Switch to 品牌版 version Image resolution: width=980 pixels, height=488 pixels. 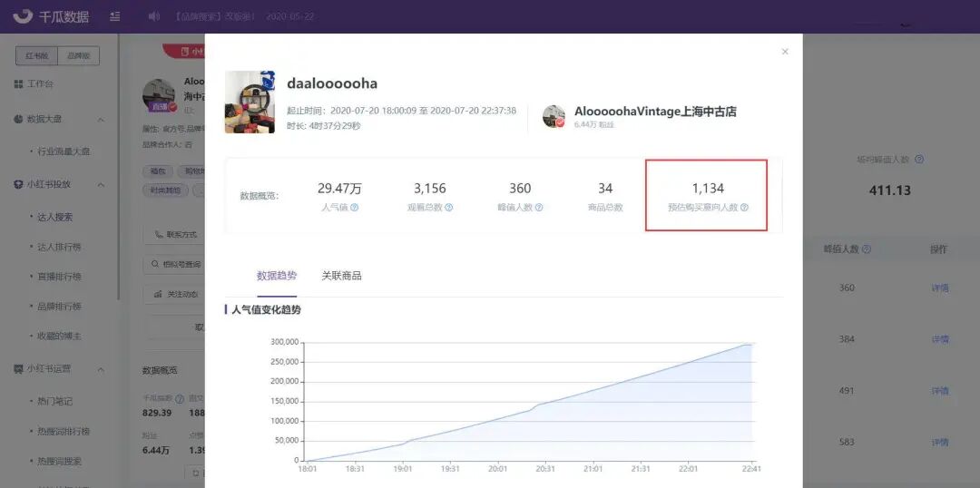[x=79, y=55]
